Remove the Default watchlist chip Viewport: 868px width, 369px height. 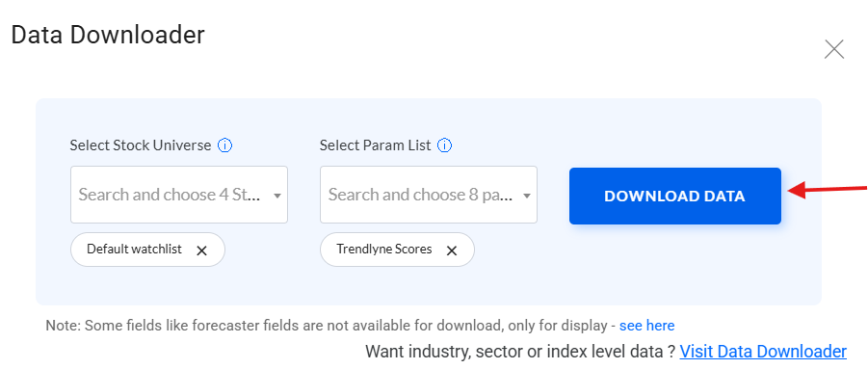202,250
